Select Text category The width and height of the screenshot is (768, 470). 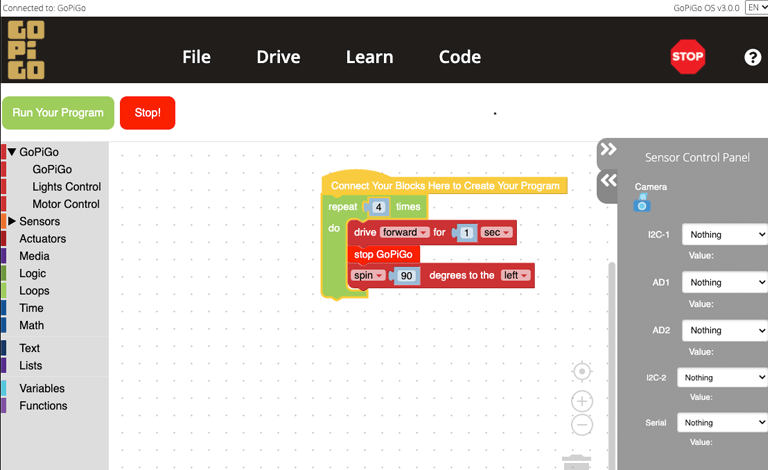tap(29, 348)
